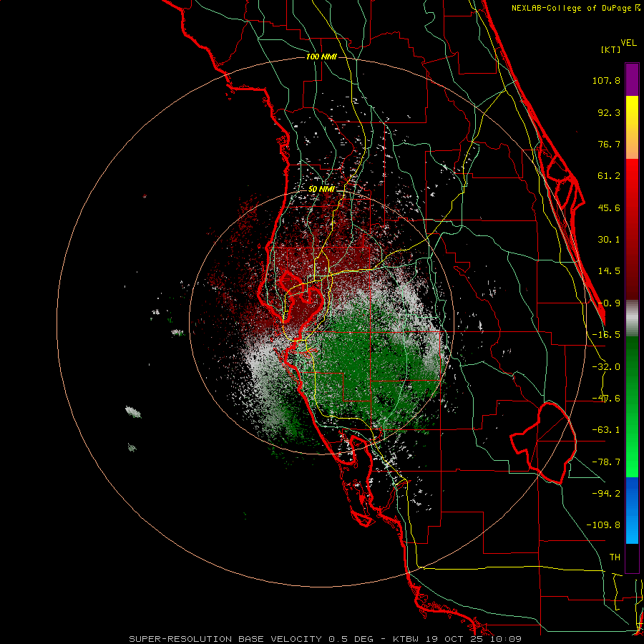Click the TH legend label
This screenshot has width=644, height=644.
[615, 557]
